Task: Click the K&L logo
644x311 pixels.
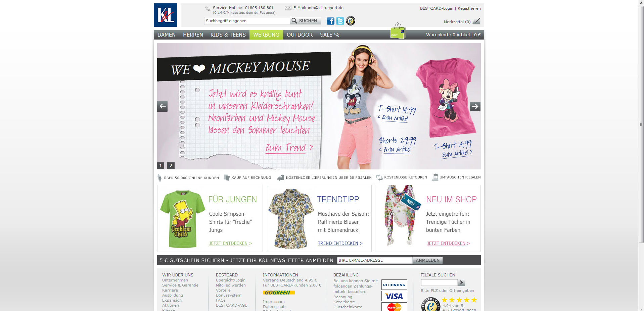Action: pyautogui.click(x=165, y=15)
